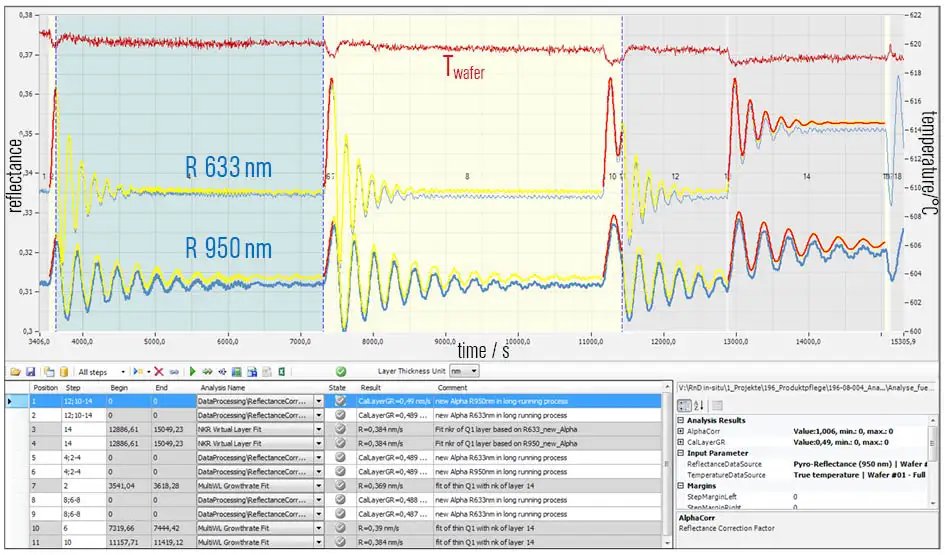Click the run-all double arrow icon

coord(207,372)
